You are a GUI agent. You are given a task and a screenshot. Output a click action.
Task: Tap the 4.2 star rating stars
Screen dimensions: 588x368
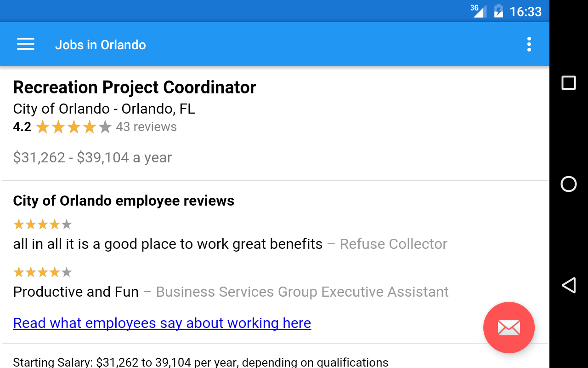(73, 127)
